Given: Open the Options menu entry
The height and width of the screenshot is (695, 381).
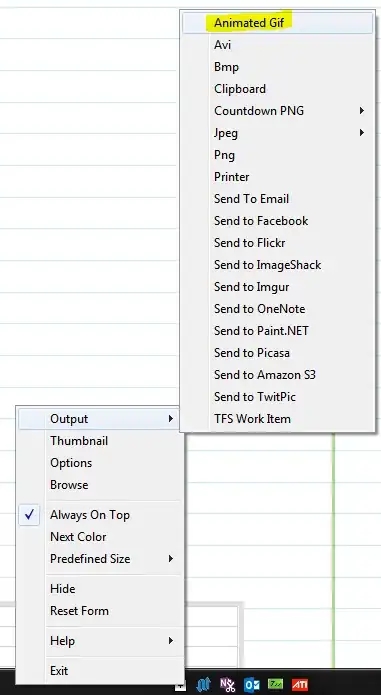Looking at the screenshot, I should coord(101,463).
